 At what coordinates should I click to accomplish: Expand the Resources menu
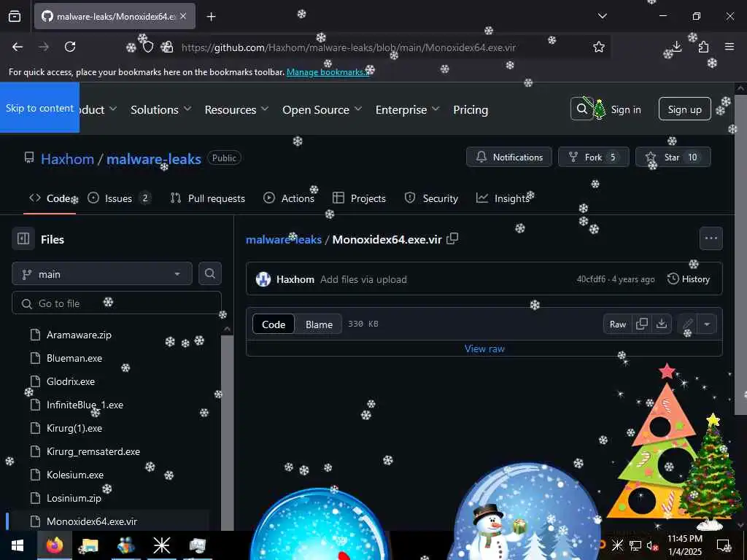(237, 109)
